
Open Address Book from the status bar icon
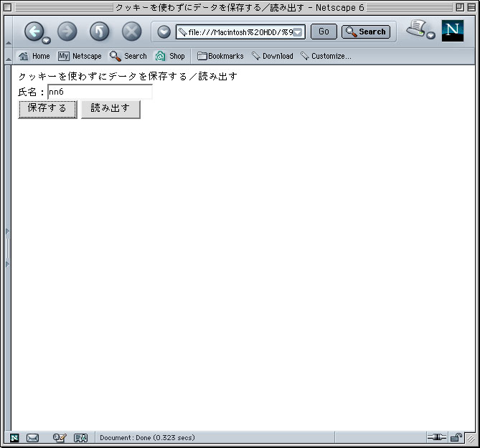81,438
